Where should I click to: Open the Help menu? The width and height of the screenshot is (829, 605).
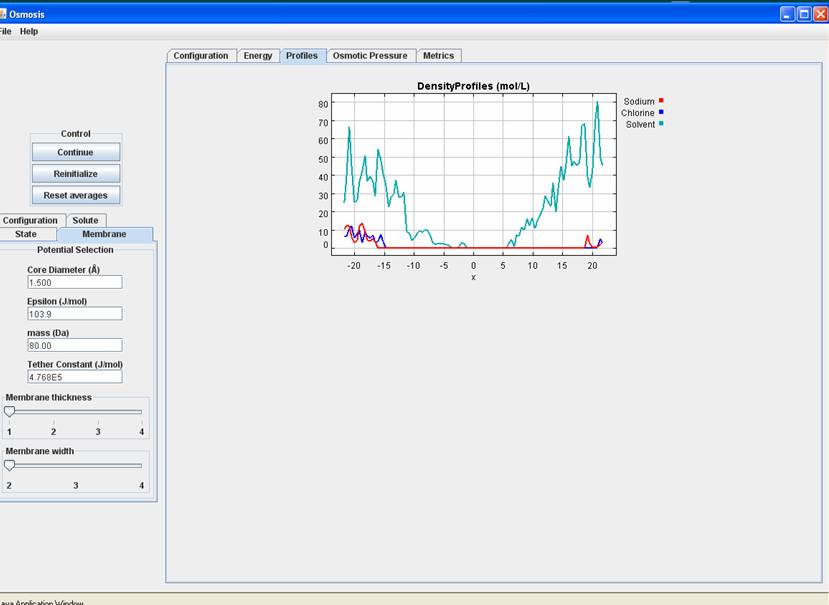coord(29,31)
